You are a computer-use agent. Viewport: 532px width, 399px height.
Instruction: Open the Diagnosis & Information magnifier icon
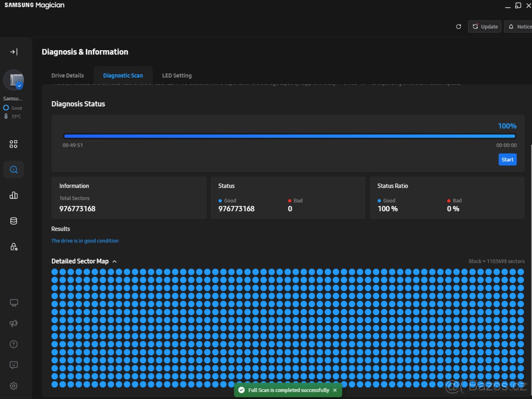click(14, 169)
